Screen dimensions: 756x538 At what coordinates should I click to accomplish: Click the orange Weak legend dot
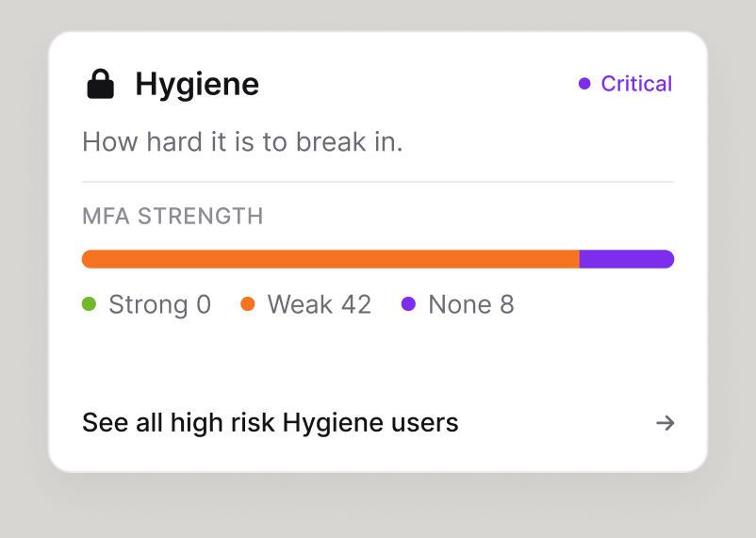click(x=247, y=304)
